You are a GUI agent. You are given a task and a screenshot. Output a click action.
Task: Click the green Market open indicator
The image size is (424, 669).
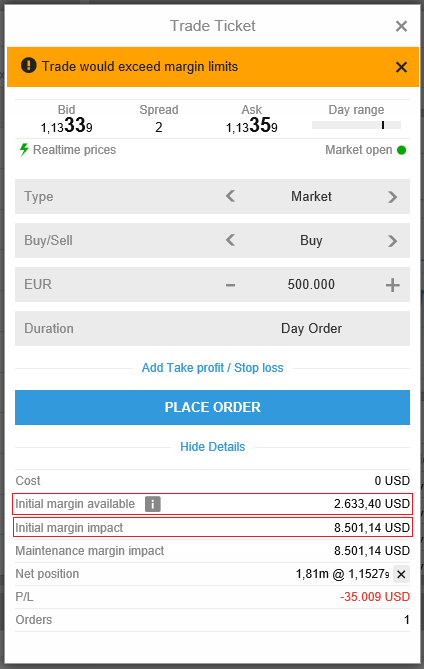coord(401,150)
